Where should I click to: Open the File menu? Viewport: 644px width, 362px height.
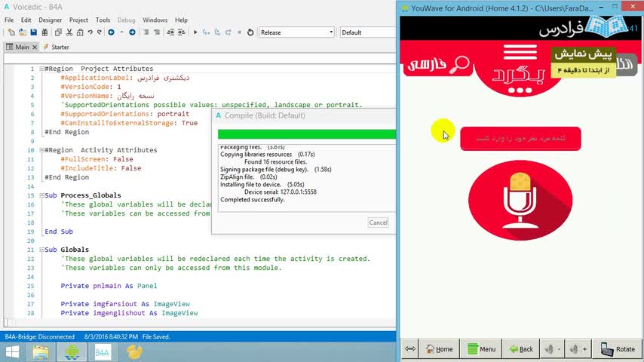click(x=9, y=20)
